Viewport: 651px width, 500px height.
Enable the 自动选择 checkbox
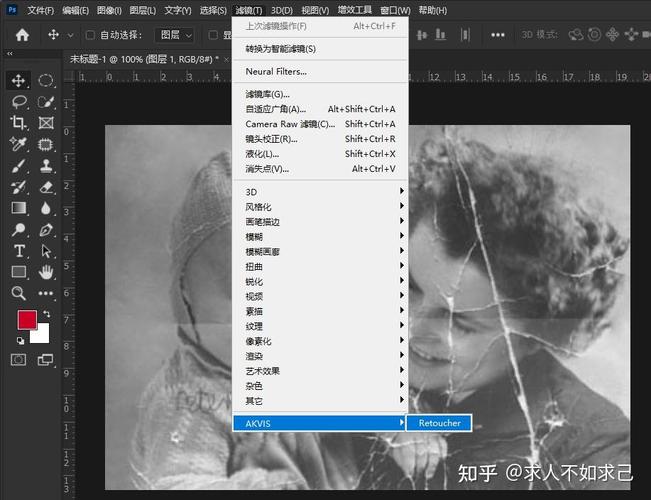90,35
